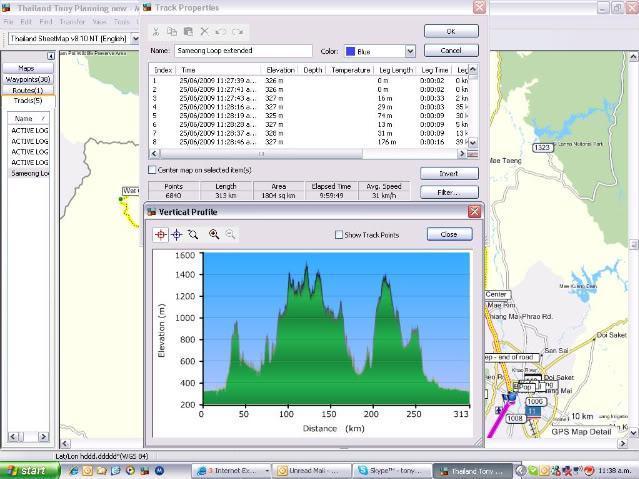This screenshot has height=479, width=639.
Task: Click the cut scissors icon in Track Properties
Action: tap(156, 32)
